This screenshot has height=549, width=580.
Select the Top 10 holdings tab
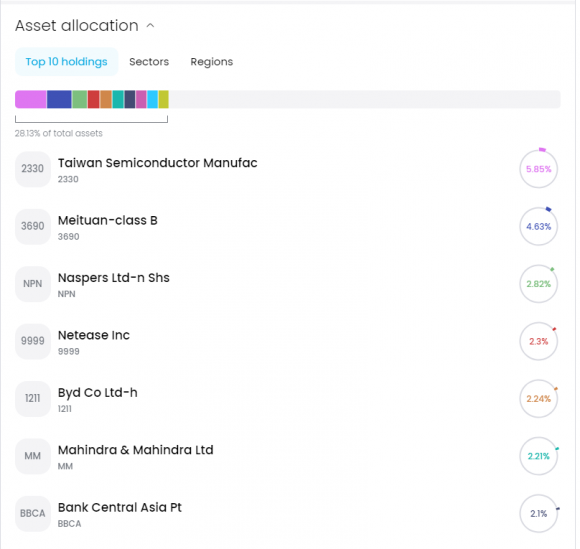tap(67, 61)
